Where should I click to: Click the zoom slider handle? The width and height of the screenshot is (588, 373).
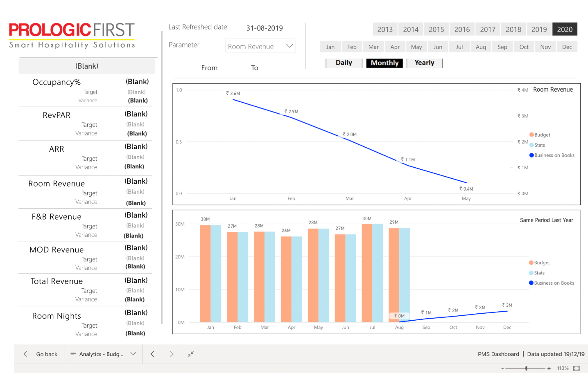[526, 369]
